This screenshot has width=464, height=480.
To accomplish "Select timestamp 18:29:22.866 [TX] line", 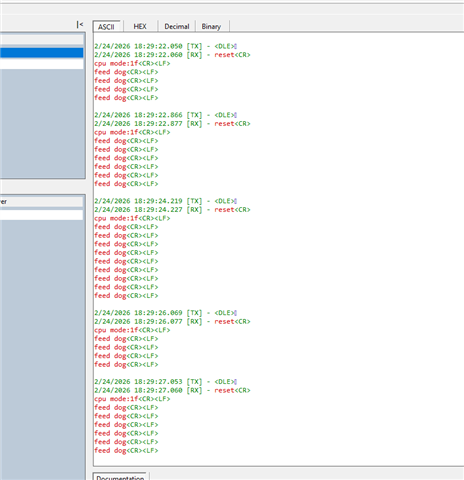I will [x=166, y=115].
